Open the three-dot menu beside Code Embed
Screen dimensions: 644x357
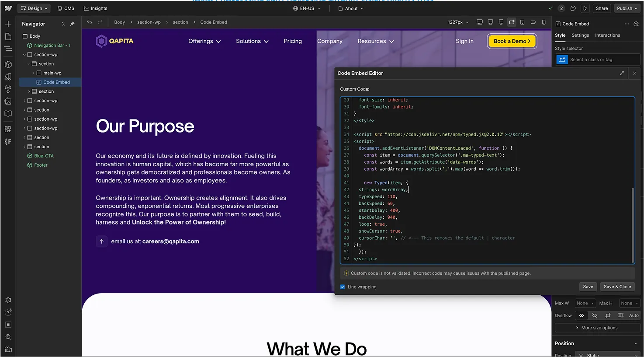pyautogui.click(x=627, y=24)
